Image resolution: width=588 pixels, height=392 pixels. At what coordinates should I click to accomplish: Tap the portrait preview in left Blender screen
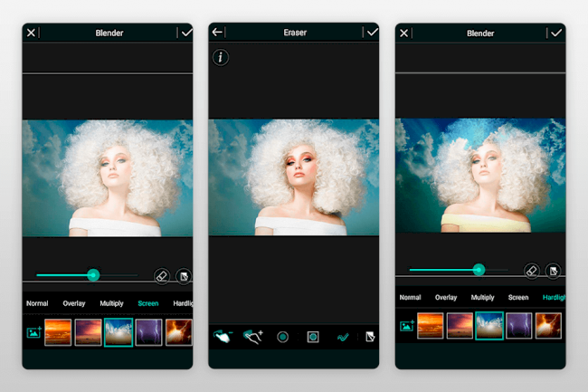108,178
